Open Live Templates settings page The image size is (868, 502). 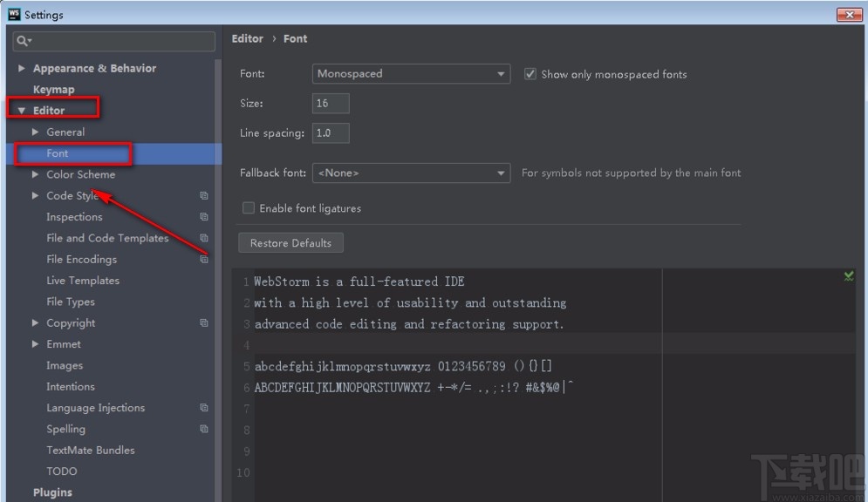(x=83, y=281)
